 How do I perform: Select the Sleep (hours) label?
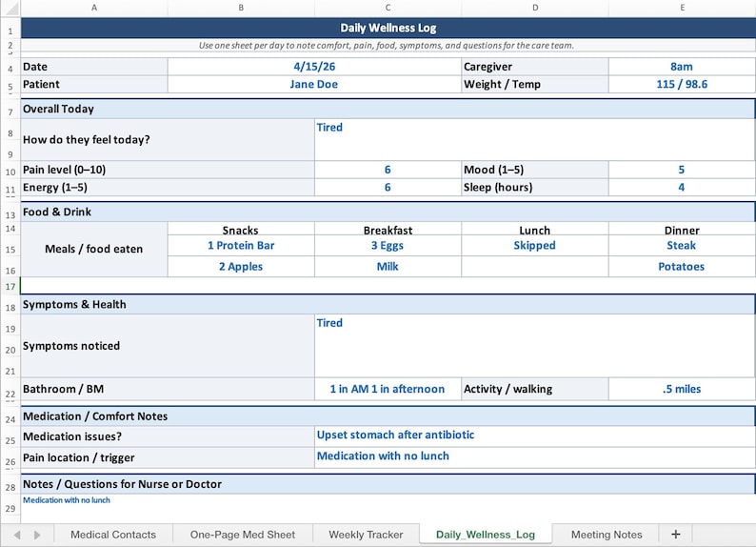[535, 187]
